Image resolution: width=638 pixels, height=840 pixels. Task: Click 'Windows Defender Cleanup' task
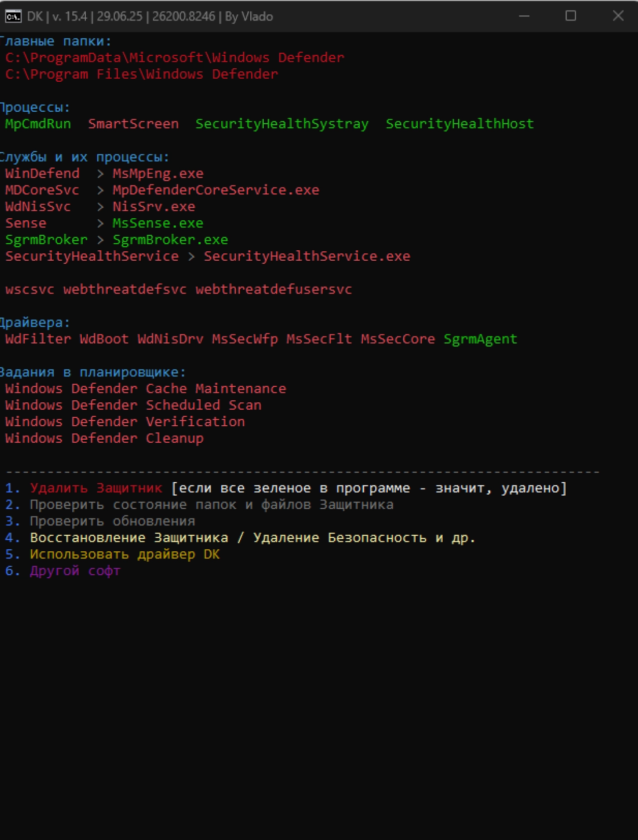(x=104, y=438)
